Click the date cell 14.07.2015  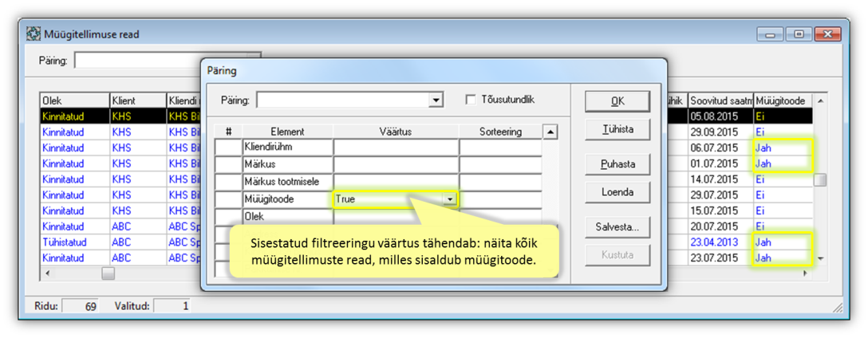(x=720, y=179)
